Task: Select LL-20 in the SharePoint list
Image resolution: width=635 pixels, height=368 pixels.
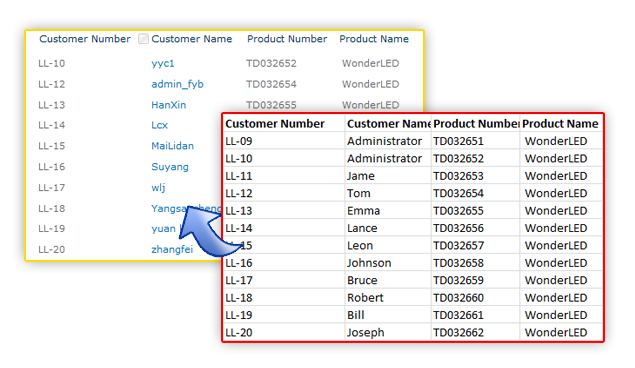Action: (x=51, y=249)
